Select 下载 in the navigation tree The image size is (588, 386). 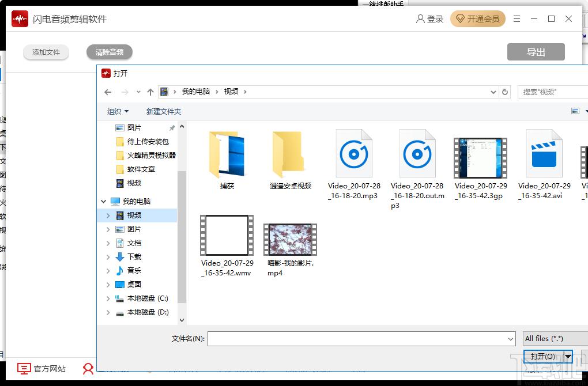click(x=129, y=257)
